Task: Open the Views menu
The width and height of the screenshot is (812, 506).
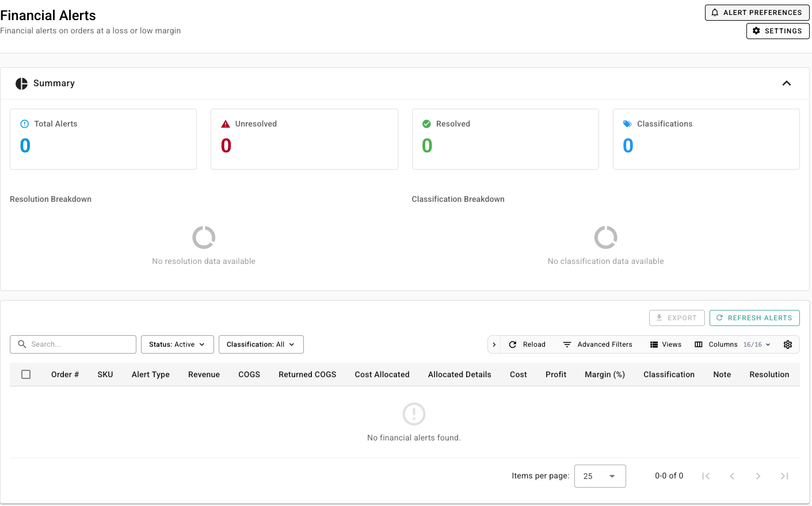Action: [x=666, y=344]
